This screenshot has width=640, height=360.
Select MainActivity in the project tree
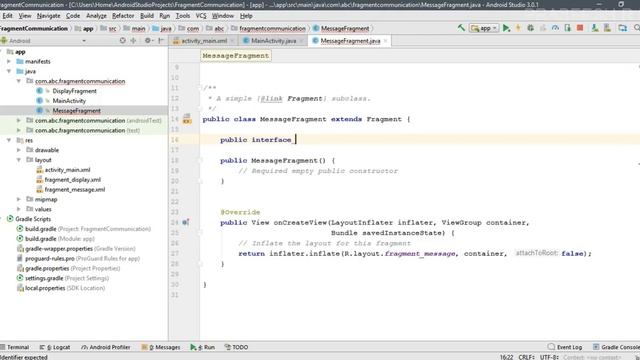click(69, 101)
